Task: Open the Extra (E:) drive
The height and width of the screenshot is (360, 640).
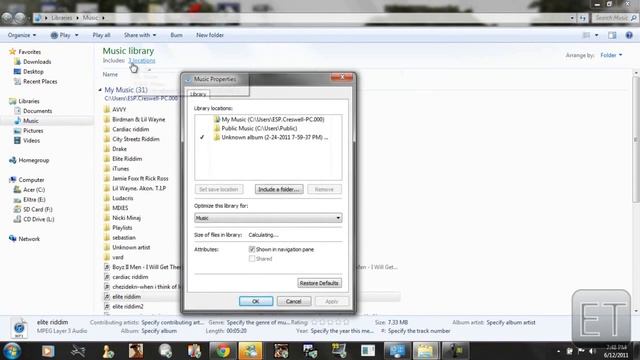Action: coord(34,200)
